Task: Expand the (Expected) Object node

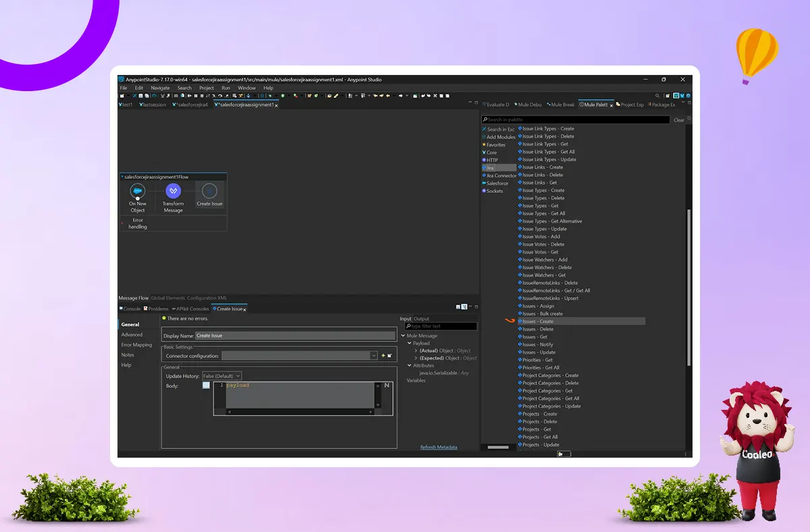Action: coord(416,358)
